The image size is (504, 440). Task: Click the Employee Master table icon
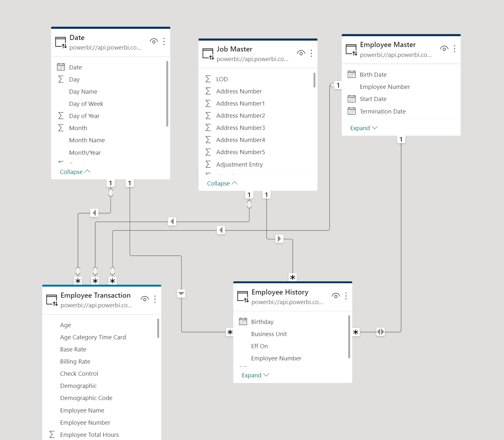tap(351, 50)
